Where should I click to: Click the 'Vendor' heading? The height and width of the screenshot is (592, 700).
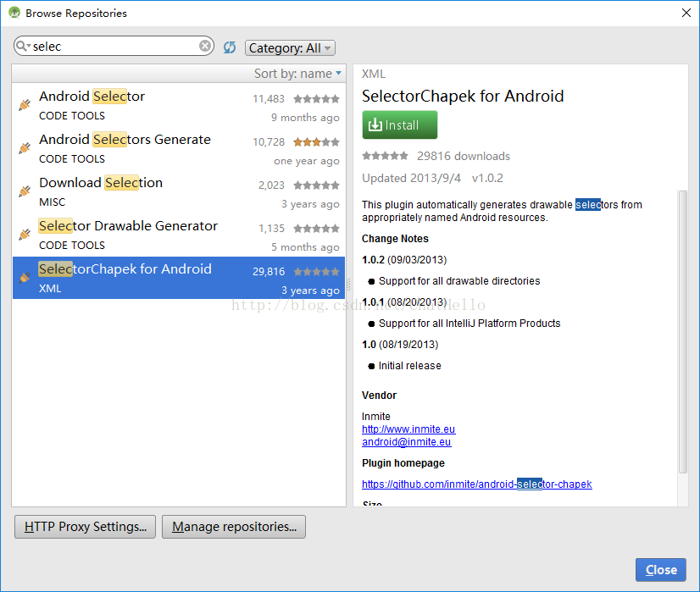point(379,396)
